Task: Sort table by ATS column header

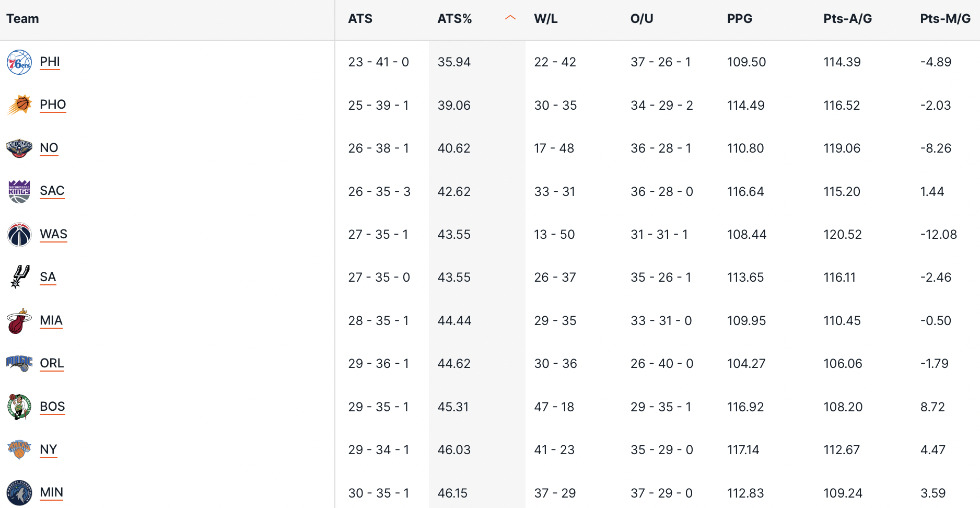Action: (x=360, y=19)
